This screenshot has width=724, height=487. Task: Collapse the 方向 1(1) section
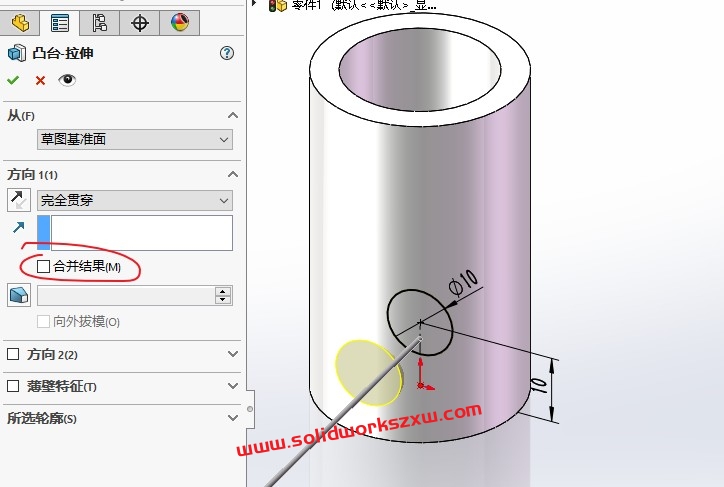pyautogui.click(x=233, y=174)
